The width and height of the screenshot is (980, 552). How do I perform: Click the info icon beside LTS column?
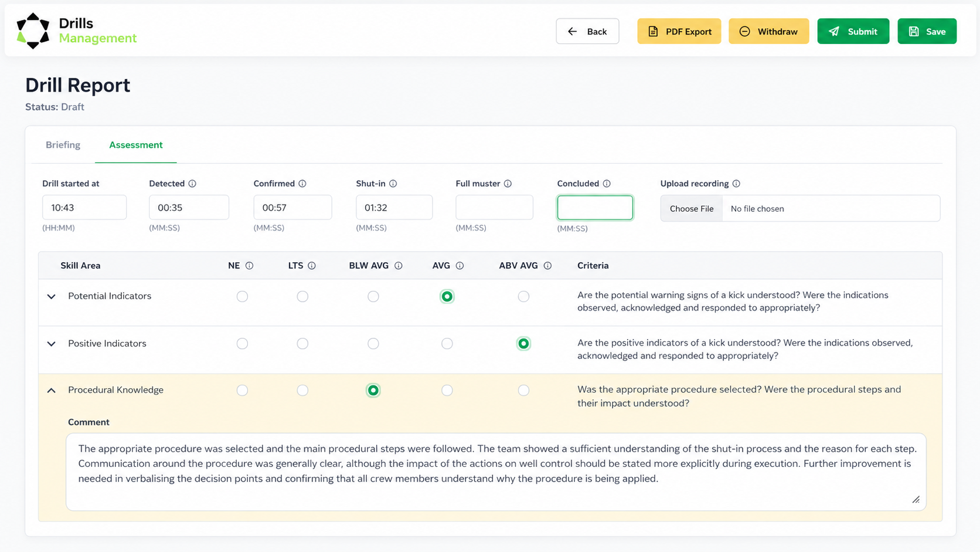click(312, 266)
